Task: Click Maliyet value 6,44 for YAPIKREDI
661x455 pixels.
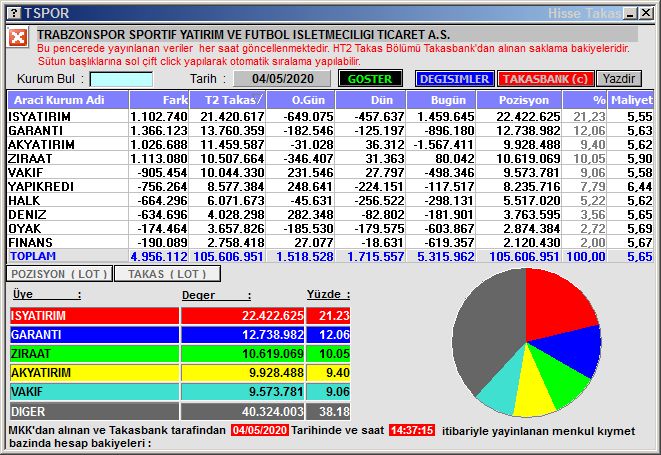Action: pyautogui.click(x=640, y=186)
